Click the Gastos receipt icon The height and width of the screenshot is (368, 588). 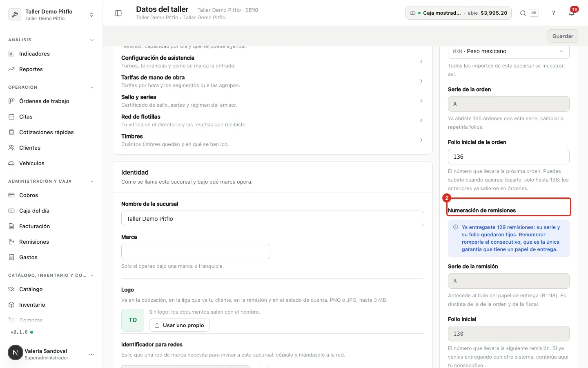11,257
